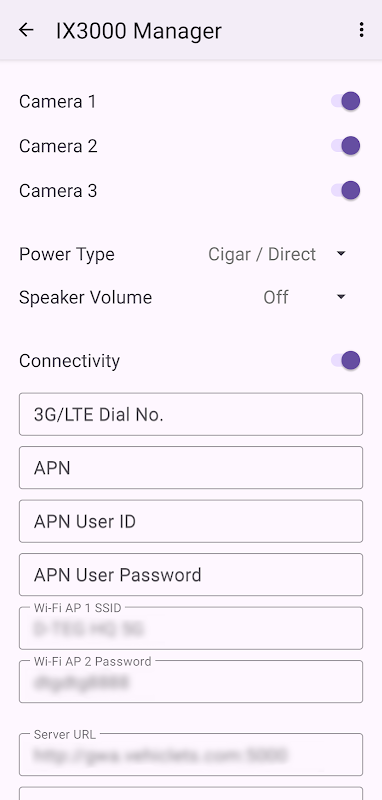Click the Off speaker volume value
382x800 pixels.
(x=276, y=297)
